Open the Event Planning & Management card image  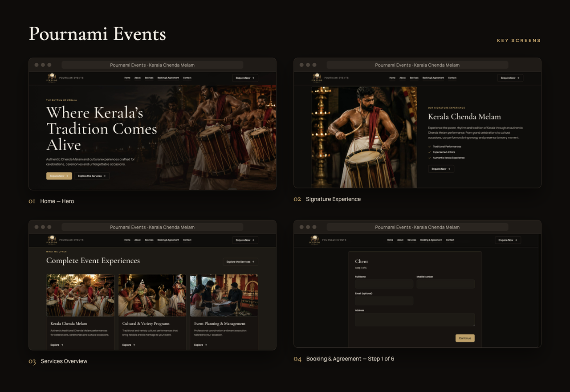[224, 295]
